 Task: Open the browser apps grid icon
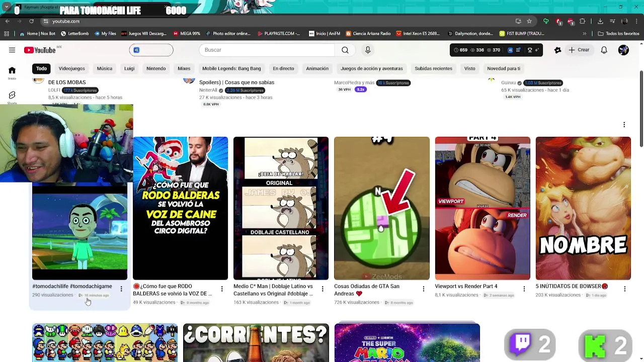click(7, 34)
